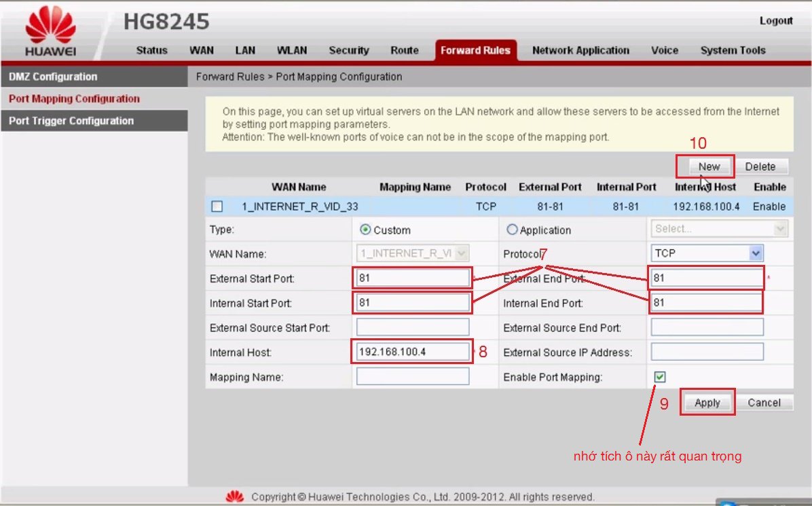Select Port Mapping Configuration in sidebar

94,98
